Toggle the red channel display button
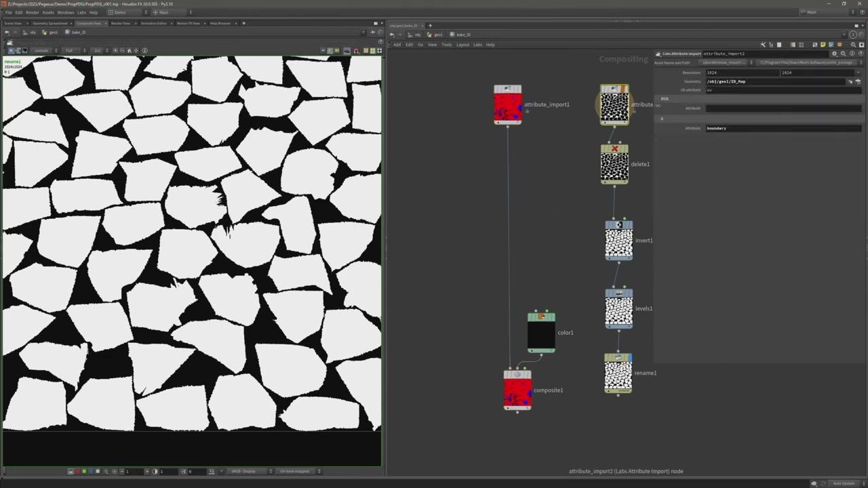The height and width of the screenshot is (488, 868). 77,471
